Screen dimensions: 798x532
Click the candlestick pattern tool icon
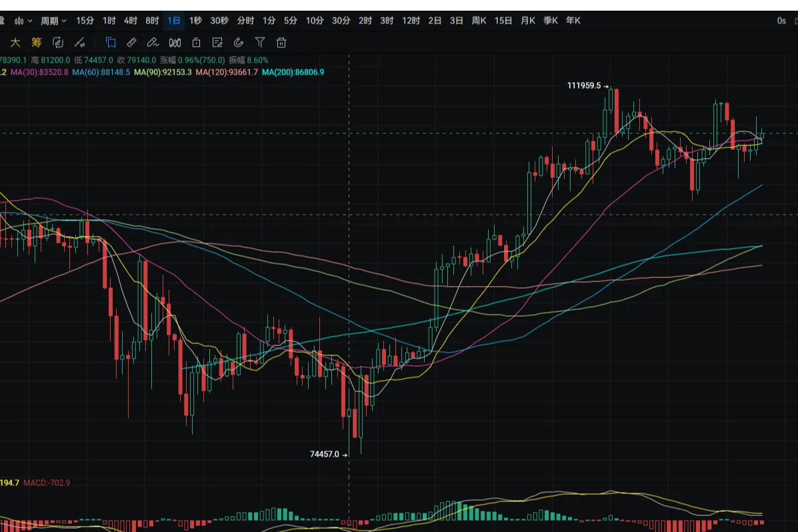click(x=175, y=42)
